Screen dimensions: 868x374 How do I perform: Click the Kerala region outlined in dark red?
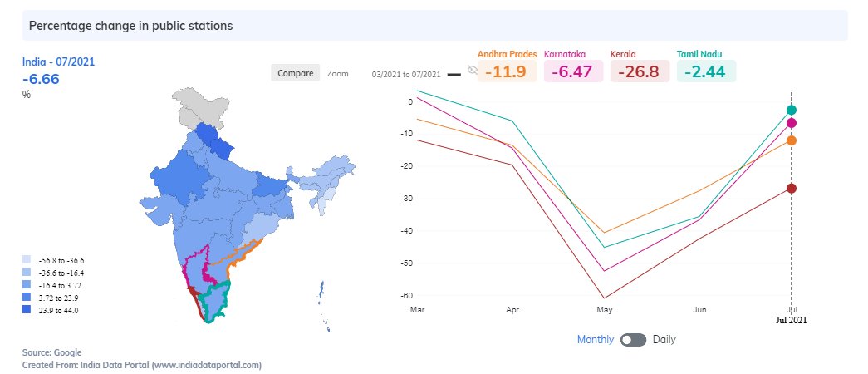(195, 301)
